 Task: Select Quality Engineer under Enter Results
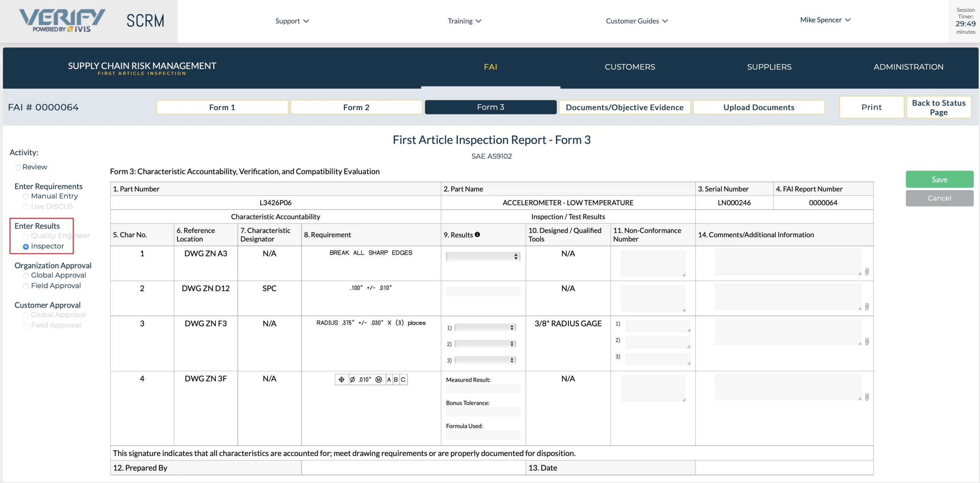[26, 236]
